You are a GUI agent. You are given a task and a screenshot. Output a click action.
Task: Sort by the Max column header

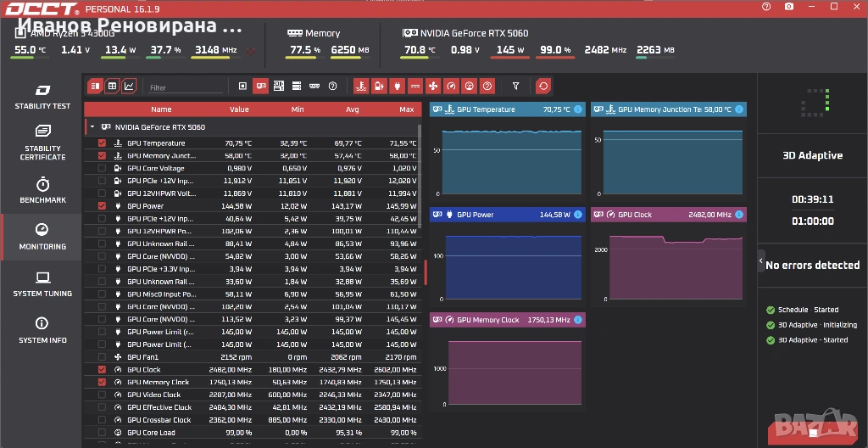[x=407, y=109]
